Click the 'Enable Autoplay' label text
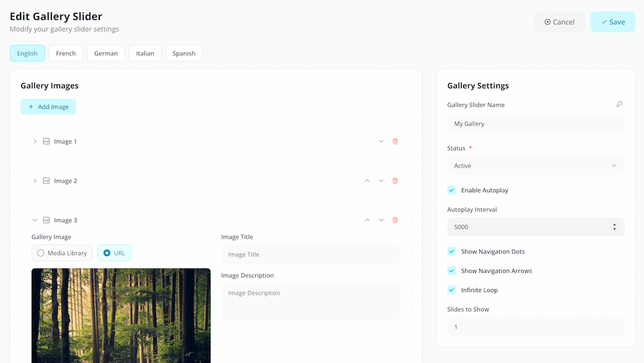 pos(485,190)
